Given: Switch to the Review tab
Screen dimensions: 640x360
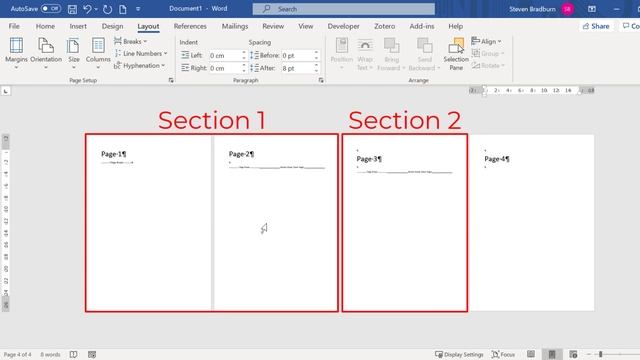Looking at the screenshot, I should [x=273, y=26].
